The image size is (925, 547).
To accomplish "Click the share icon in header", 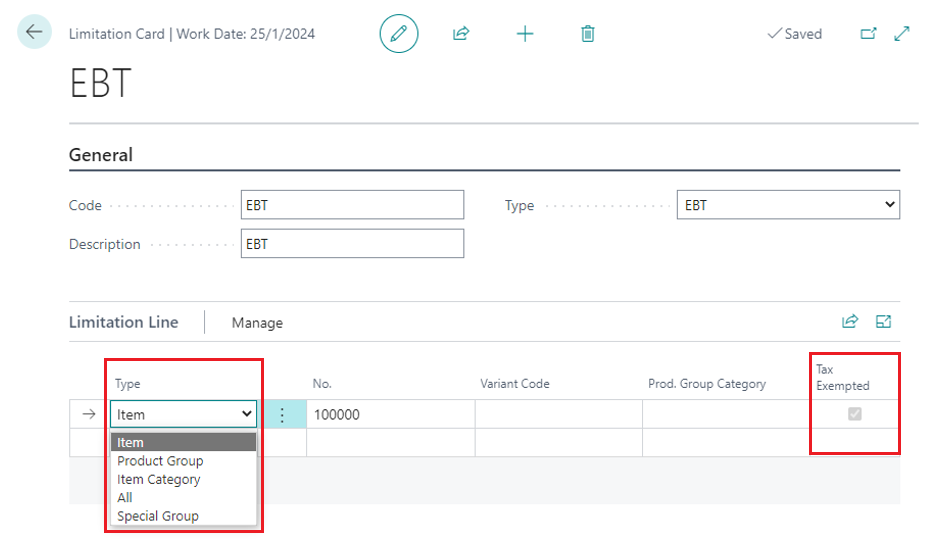I will coord(461,34).
